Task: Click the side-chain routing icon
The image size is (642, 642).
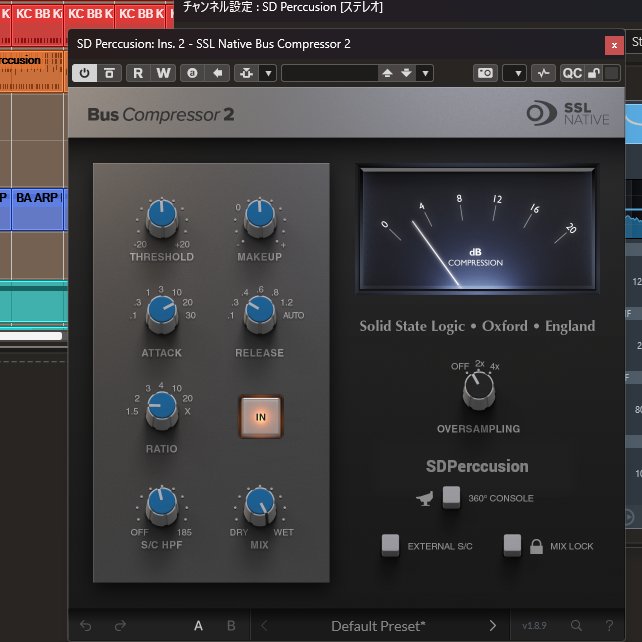Action: pos(246,73)
